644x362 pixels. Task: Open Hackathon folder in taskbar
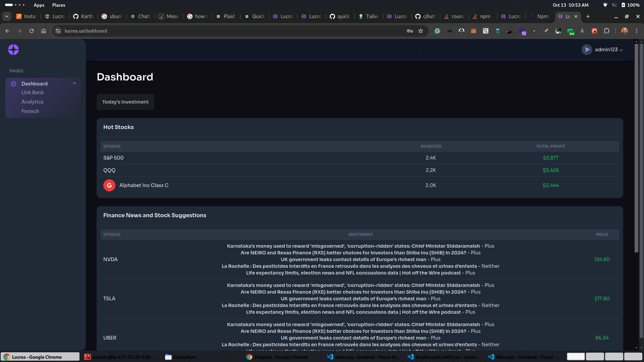pyautogui.click(x=180, y=357)
